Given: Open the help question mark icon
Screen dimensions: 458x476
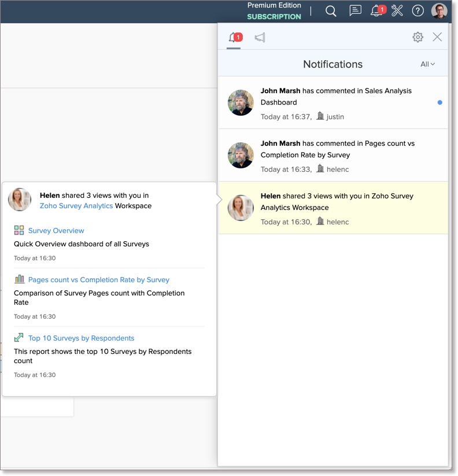Looking at the screenshot, I should pos(418,11).
